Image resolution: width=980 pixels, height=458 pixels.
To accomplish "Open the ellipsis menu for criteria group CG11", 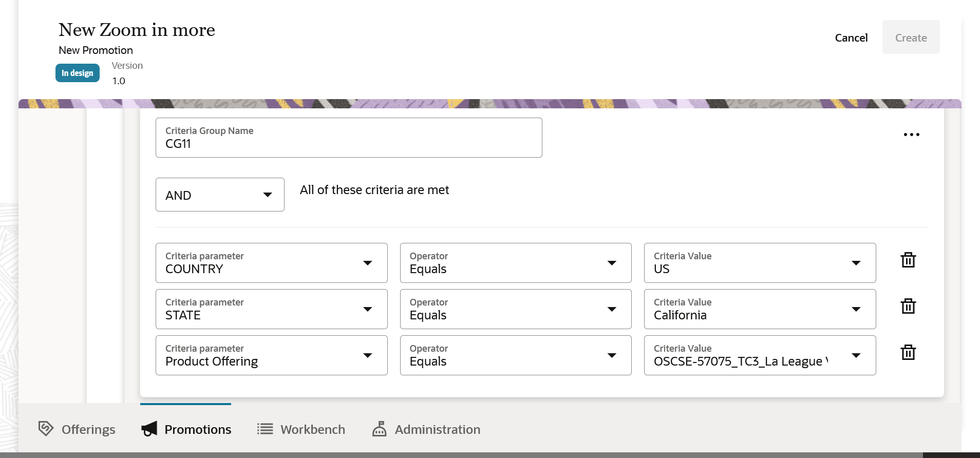I will pos(912,135).
